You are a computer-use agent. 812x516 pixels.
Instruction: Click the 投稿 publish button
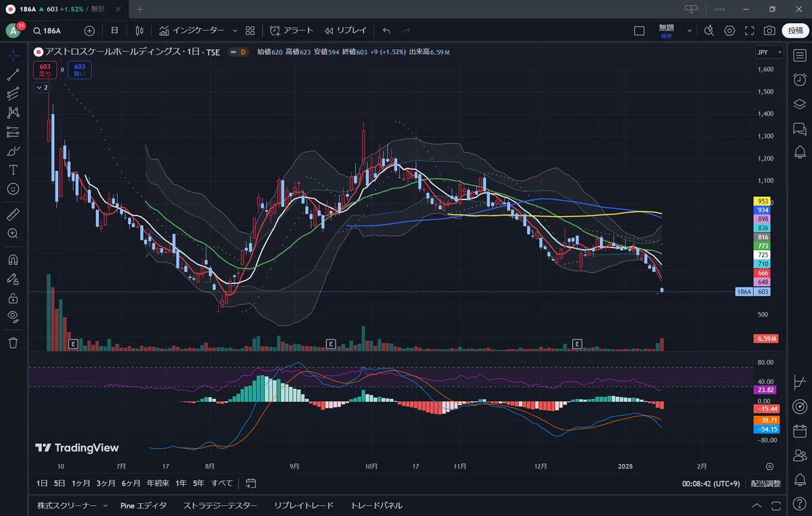795,30
